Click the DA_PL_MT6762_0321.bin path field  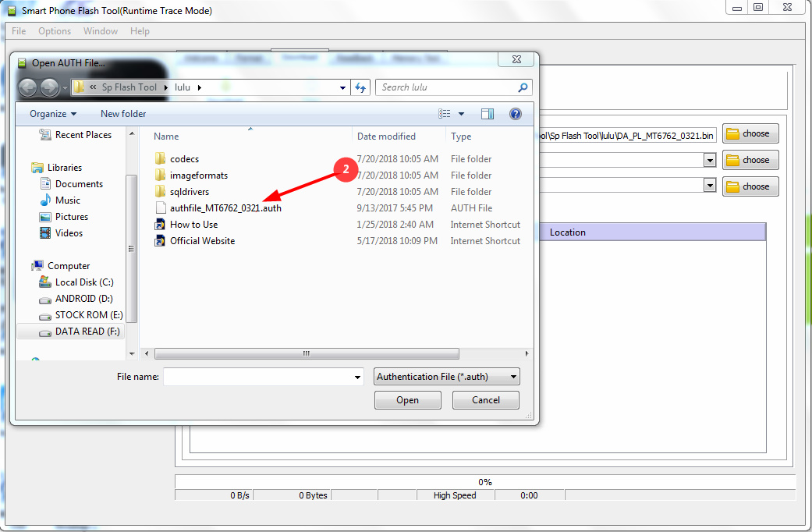pos(628,136)
